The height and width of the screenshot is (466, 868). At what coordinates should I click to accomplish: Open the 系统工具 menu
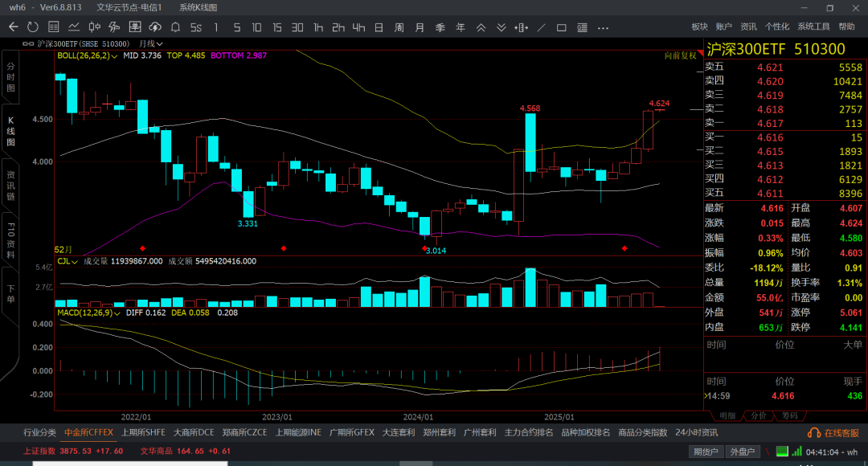(x=813, y=27)
